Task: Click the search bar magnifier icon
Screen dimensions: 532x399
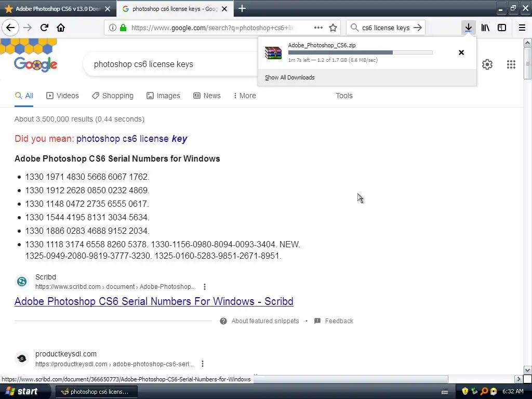Action: (354, 28)
